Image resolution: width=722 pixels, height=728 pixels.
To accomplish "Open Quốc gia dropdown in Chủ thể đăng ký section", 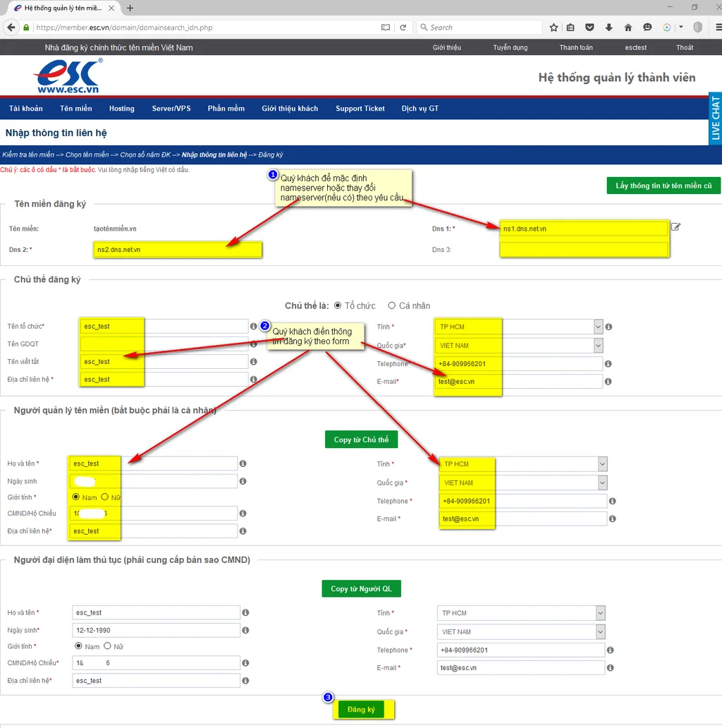I will [519, 346].
